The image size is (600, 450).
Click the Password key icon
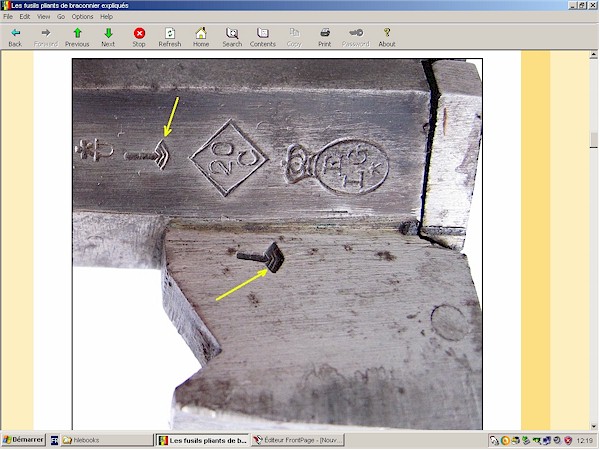point(356,33)
